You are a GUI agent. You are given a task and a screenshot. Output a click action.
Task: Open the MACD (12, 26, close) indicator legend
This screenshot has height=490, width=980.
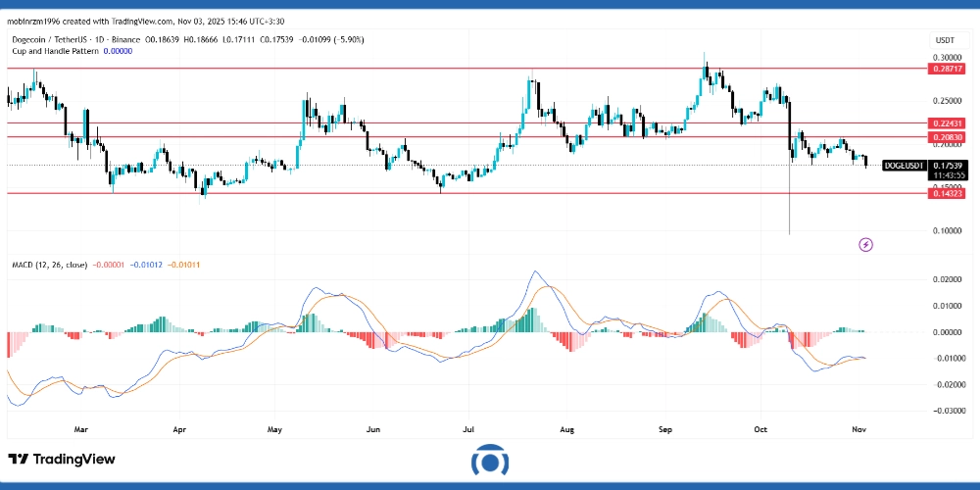(49, 265)
